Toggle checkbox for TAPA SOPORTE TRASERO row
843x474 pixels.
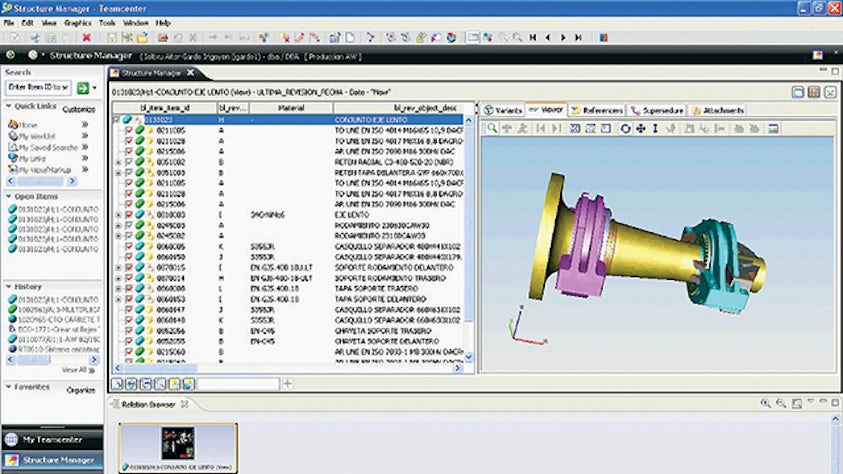coord(129,289)
